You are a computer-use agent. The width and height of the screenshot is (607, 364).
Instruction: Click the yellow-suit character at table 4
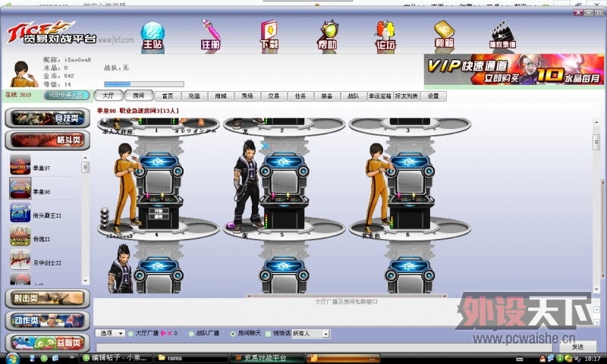[x=126, y=187]
